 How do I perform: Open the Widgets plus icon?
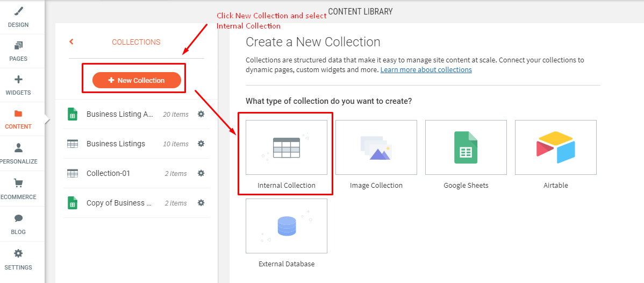18,80
